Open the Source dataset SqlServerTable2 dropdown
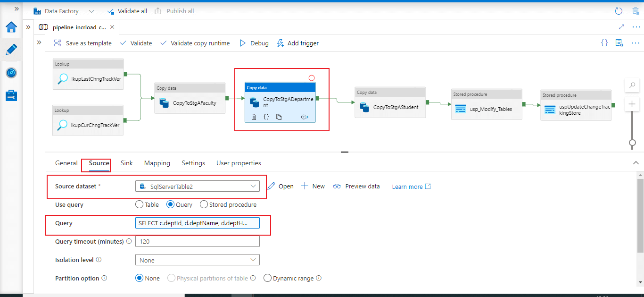The image size is (644, 297). click(x=197, y=186)
